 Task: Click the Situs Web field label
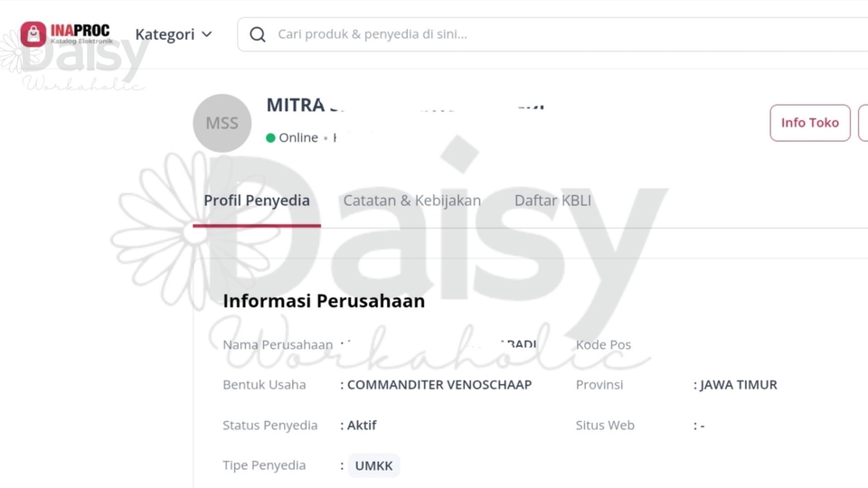605,426
